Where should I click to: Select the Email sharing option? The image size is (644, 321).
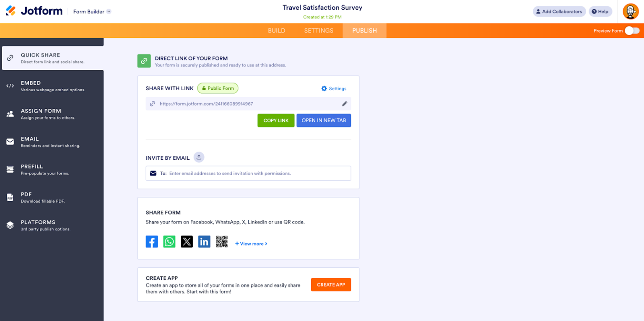(10, 142)
